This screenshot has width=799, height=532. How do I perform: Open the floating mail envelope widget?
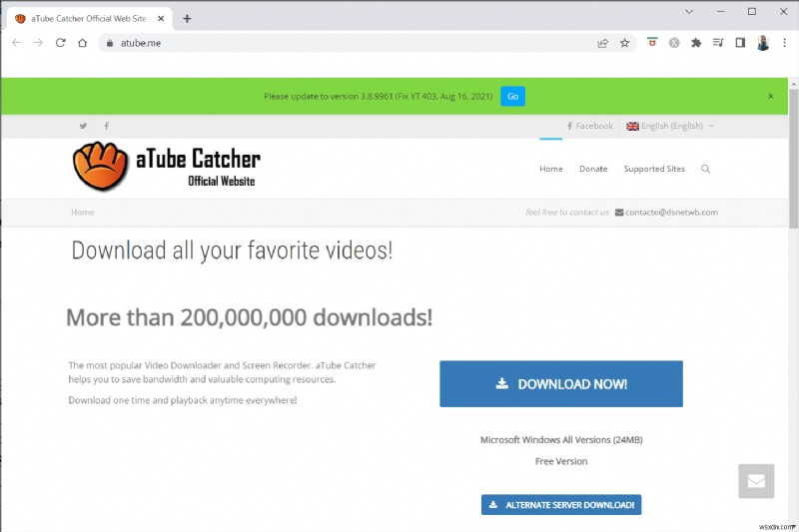756,480
